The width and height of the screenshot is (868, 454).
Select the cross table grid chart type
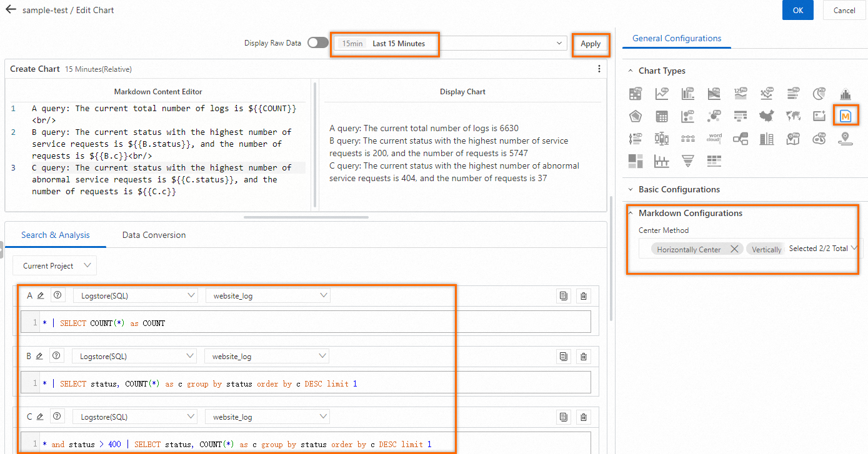pyautogui.click(x=662, y=116)
